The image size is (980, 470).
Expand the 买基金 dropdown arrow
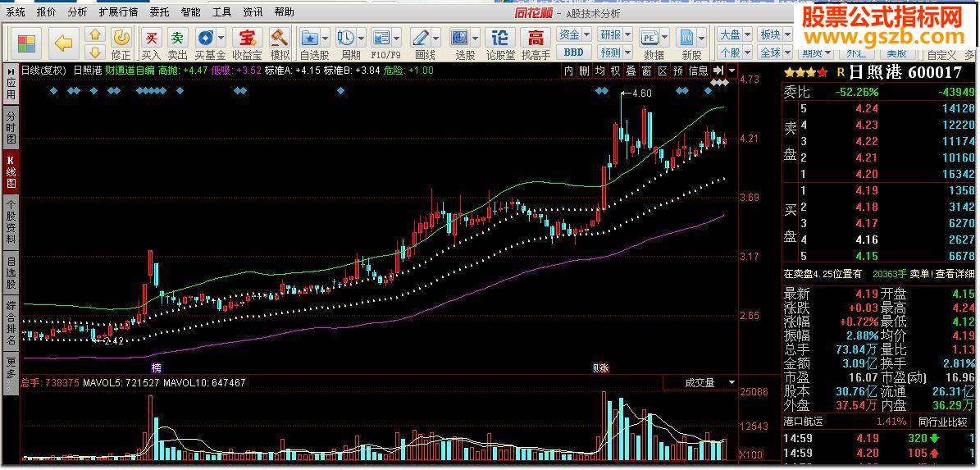tap(221, 38)
